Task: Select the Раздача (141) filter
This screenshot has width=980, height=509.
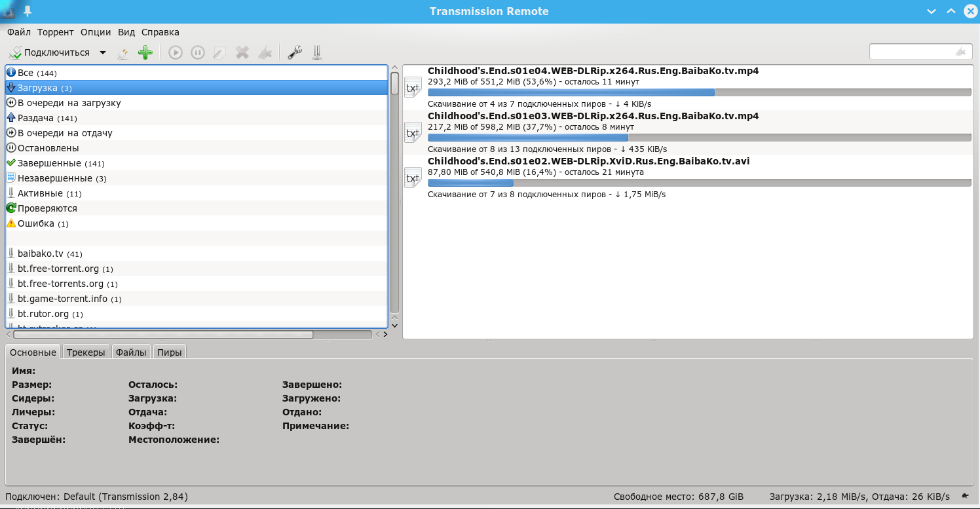Action: click(x=197, y=118)
